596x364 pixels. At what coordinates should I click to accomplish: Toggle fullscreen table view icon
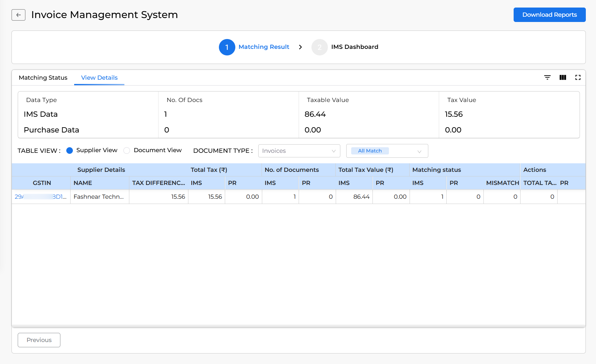tap(578, 77)
